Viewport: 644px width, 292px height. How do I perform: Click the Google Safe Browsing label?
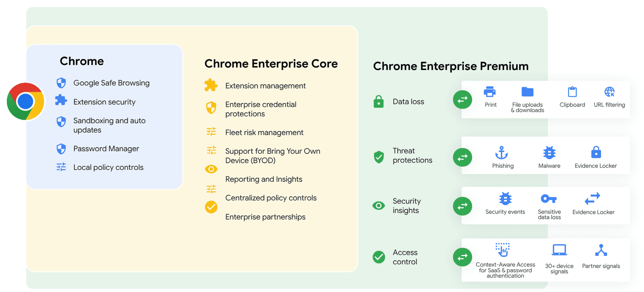111,83
